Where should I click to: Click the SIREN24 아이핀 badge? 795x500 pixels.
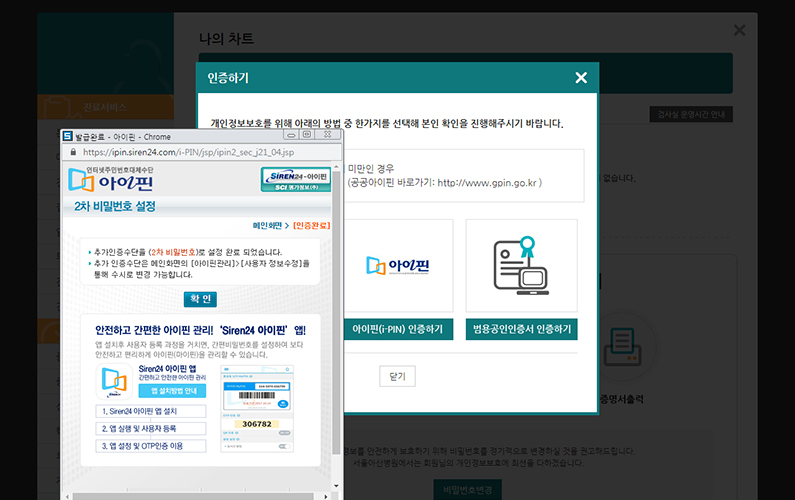(x=296, y=180)
